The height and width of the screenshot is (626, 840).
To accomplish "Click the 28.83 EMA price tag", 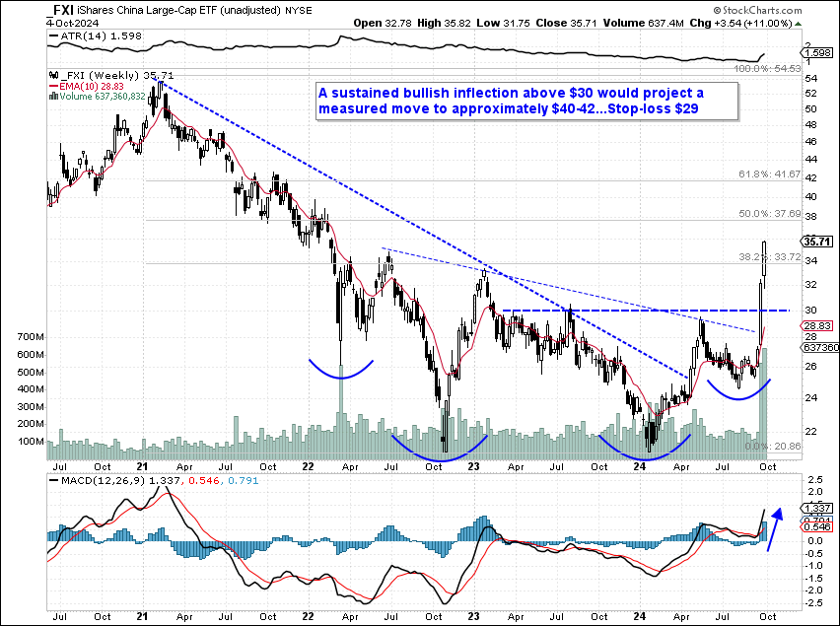I will click(x=816, y=325).
